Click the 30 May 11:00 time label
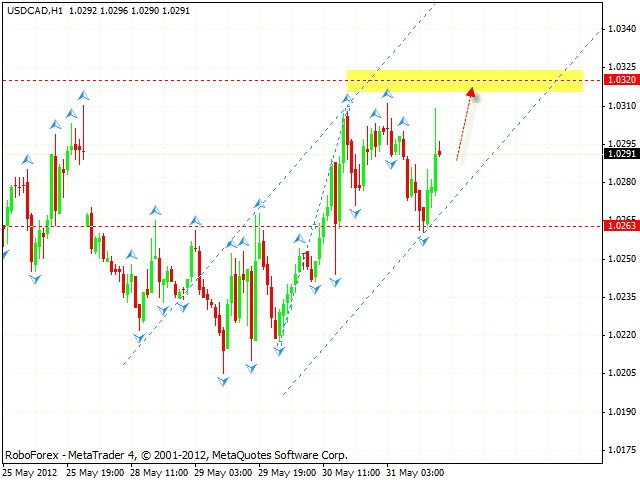Image resolution: width=640 pixels, height=480 pixels. pos(352,472)
